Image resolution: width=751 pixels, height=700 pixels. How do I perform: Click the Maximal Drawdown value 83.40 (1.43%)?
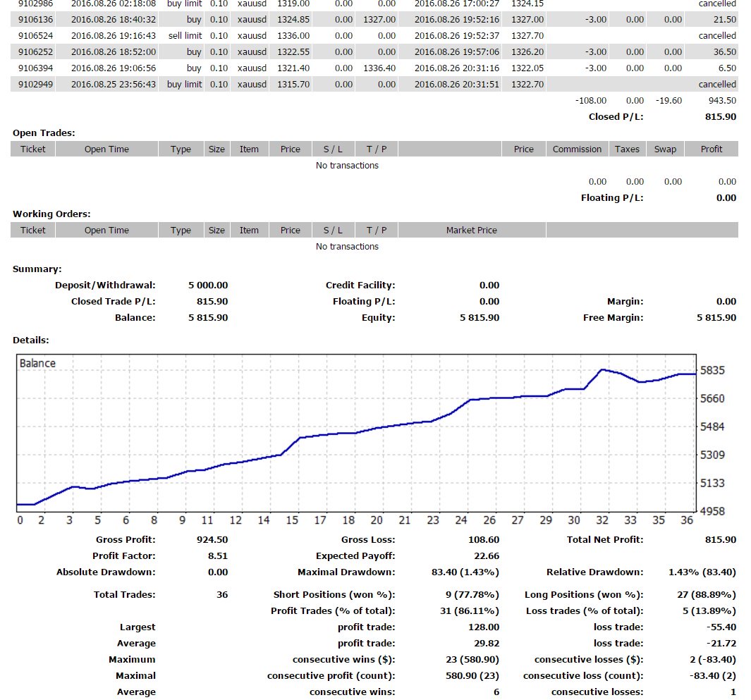click(x=465, y=573)
